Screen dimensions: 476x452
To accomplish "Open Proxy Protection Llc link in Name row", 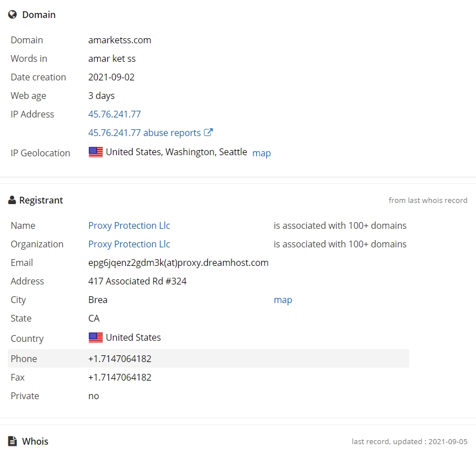I will [x=129, y=225].
